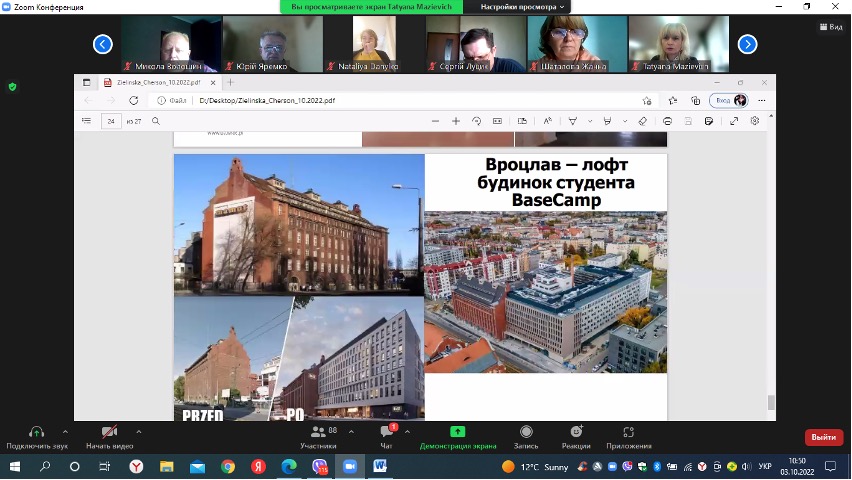Image resolution: width=852 pixels, height=480 pixels.
Task: Click Read aloud in PDF toolbar
Action: pyautogui.click(x=547, y=121)
